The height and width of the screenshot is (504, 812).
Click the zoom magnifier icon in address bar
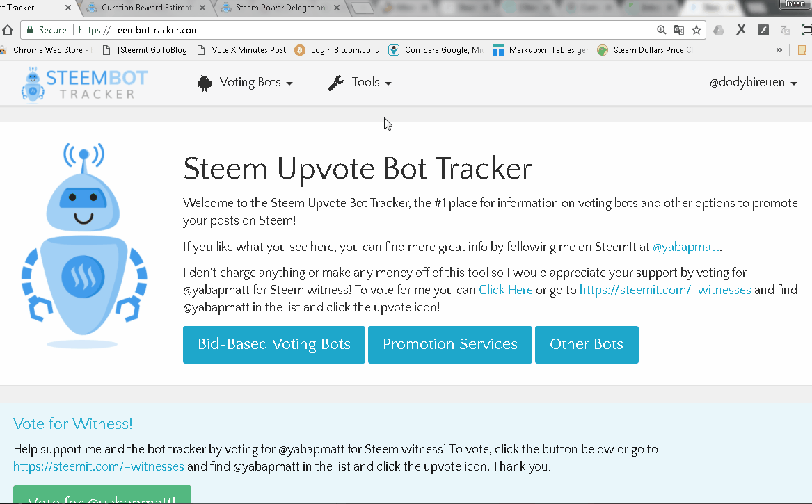point(661,30)
